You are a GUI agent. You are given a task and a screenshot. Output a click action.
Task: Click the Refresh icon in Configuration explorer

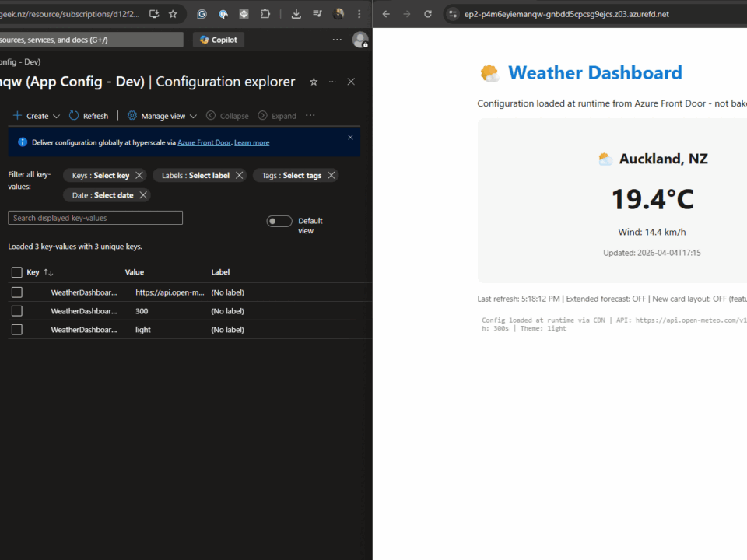74,116
